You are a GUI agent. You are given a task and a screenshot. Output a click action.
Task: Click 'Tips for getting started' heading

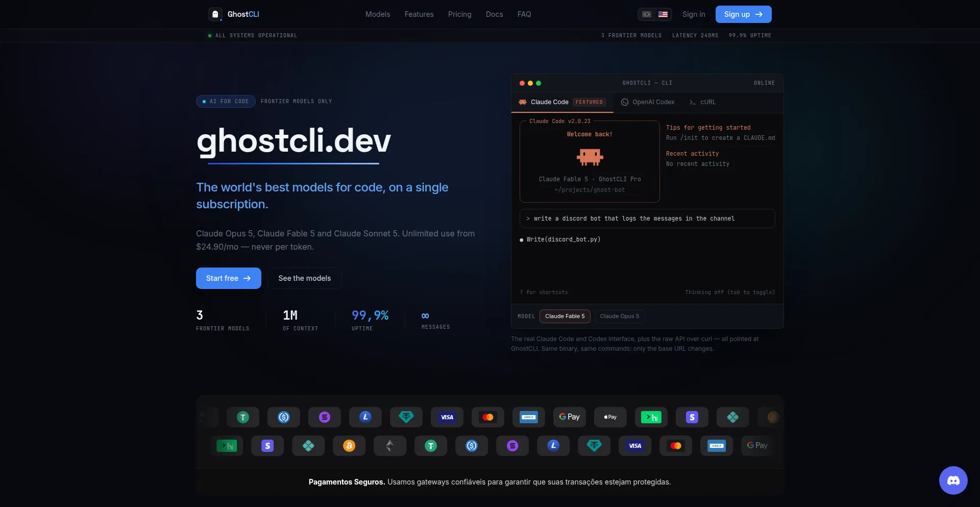pyautogui.click(x=708, y=128)
